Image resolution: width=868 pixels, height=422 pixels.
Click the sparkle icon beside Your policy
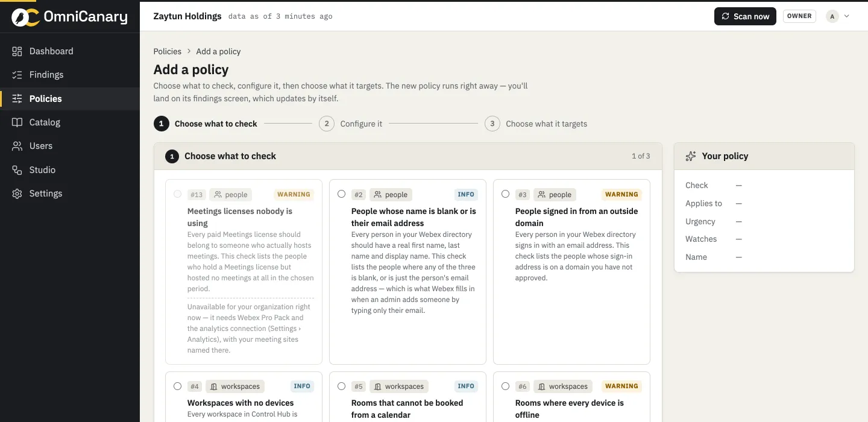point(691,156)
